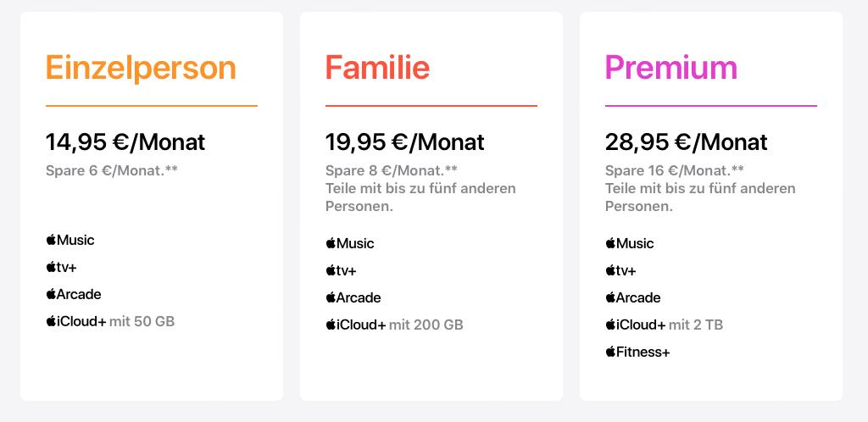
Task: Click the Apple Arcade logo under Familie
Action: click(x=353, y=297)
